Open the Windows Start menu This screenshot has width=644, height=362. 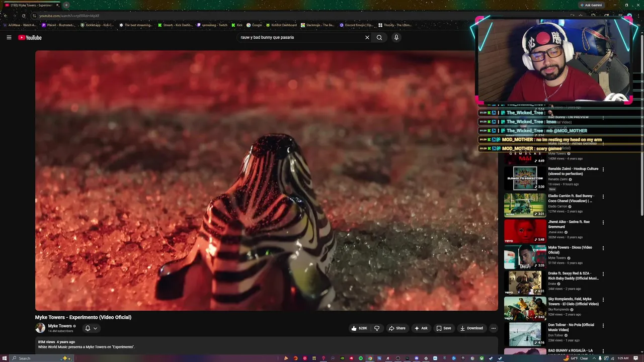point(5,358)
